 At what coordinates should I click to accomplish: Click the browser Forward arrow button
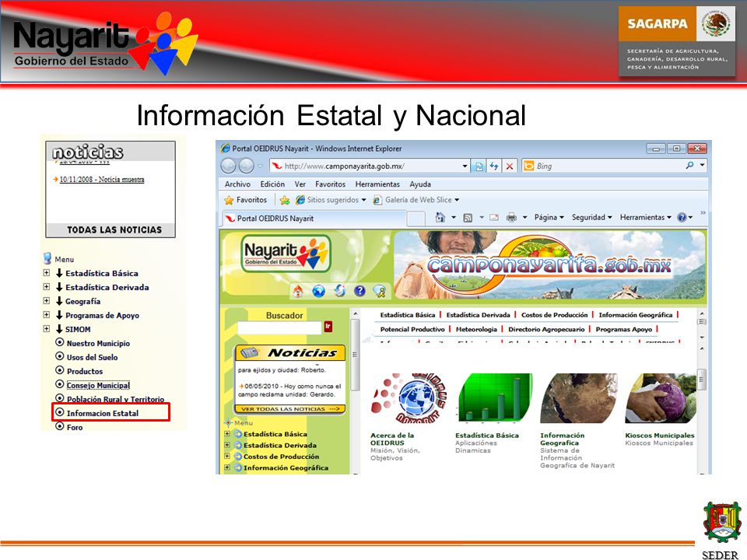[247, 166]
